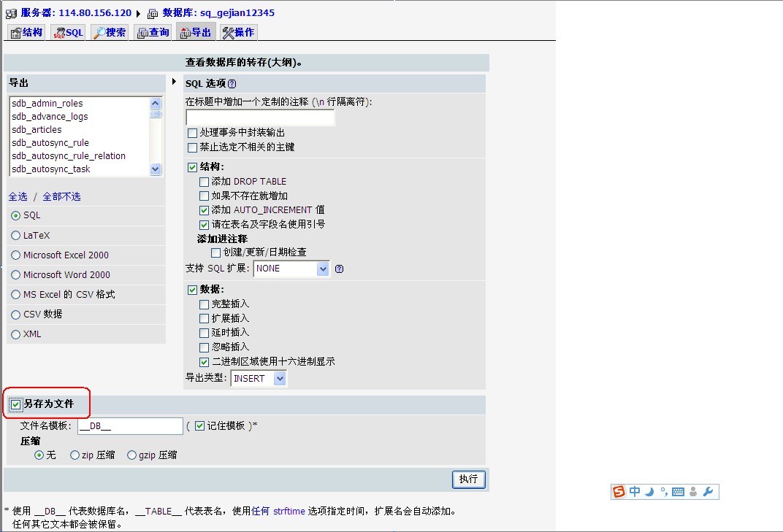Open the 导出类型 INSERT dropdown
This screenshot has height=532, width=783.
(x=259, y=379)
